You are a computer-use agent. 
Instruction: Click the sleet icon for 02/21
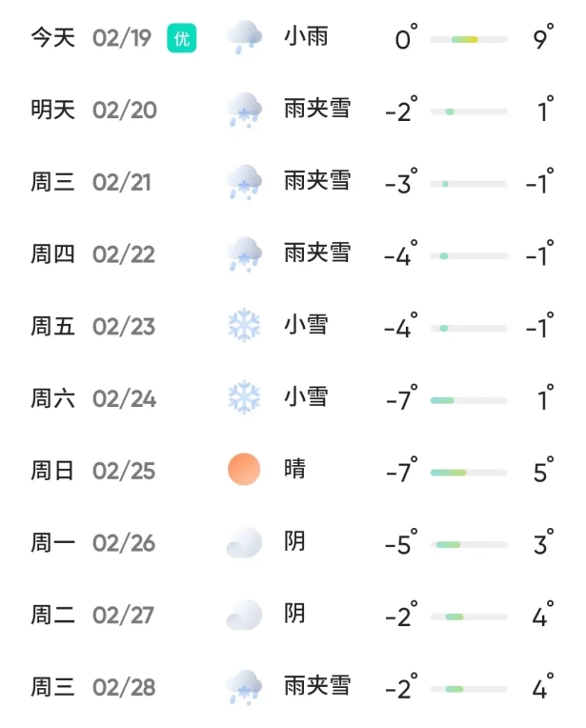click(x=244, y=182)
